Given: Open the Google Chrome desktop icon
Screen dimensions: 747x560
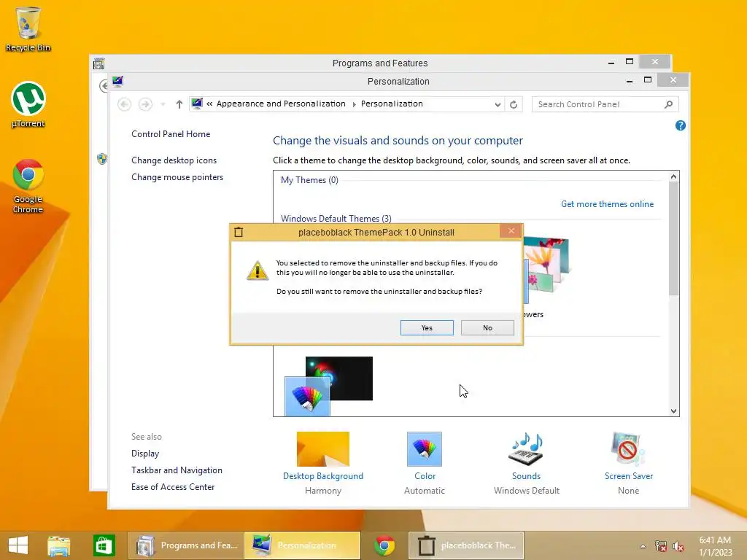Looking at the screenshot, I should point(28,186).
